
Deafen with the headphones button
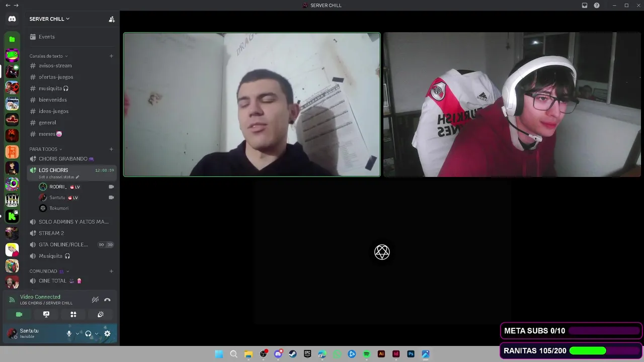point(88,333)
